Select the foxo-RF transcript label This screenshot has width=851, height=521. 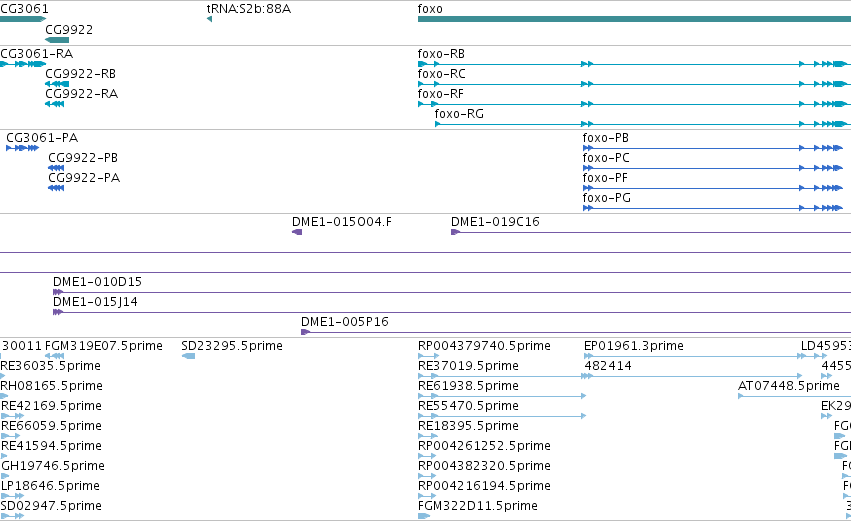tap(441, 94)
